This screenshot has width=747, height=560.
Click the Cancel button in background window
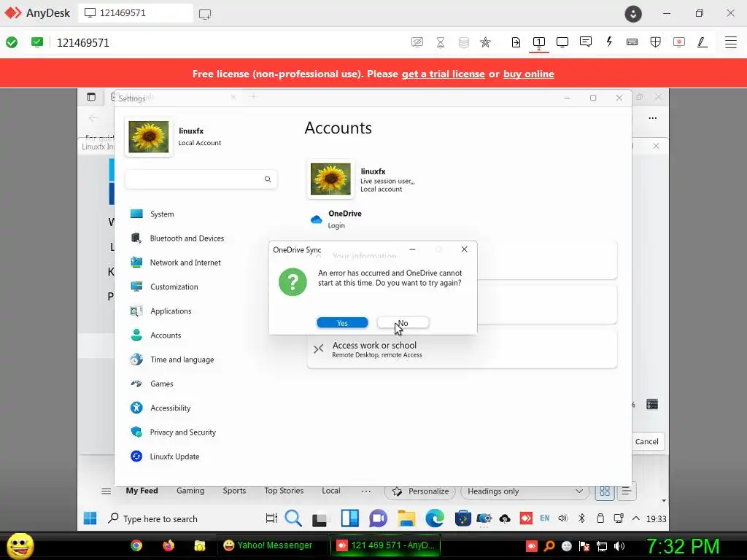(646, 441)
